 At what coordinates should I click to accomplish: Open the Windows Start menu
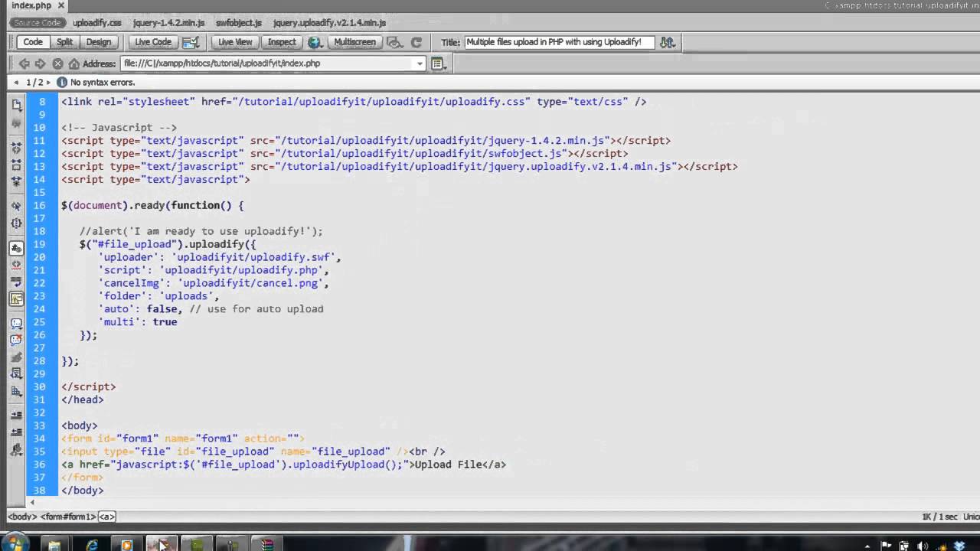pos(15,544)
